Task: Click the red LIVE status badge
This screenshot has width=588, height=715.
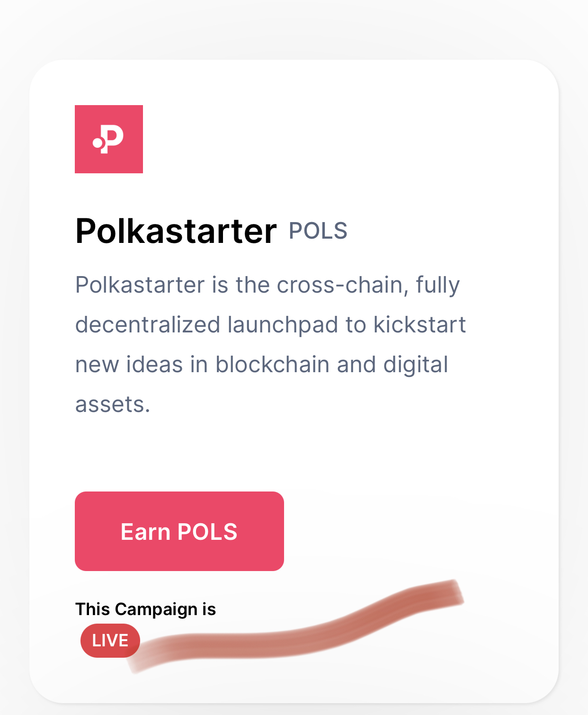Action: click(x=110, y=640)
